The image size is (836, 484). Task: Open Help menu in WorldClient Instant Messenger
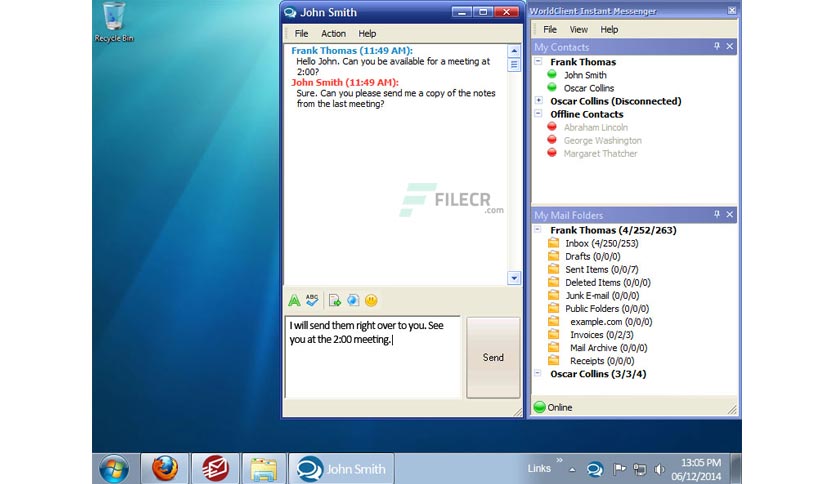[x=609, y=29]
